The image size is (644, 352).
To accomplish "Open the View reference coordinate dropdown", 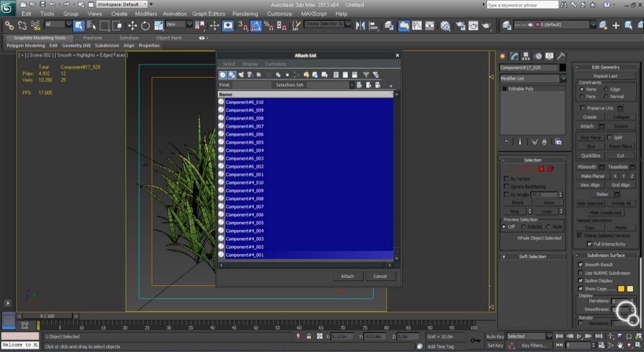I will [x=179, y=25].
